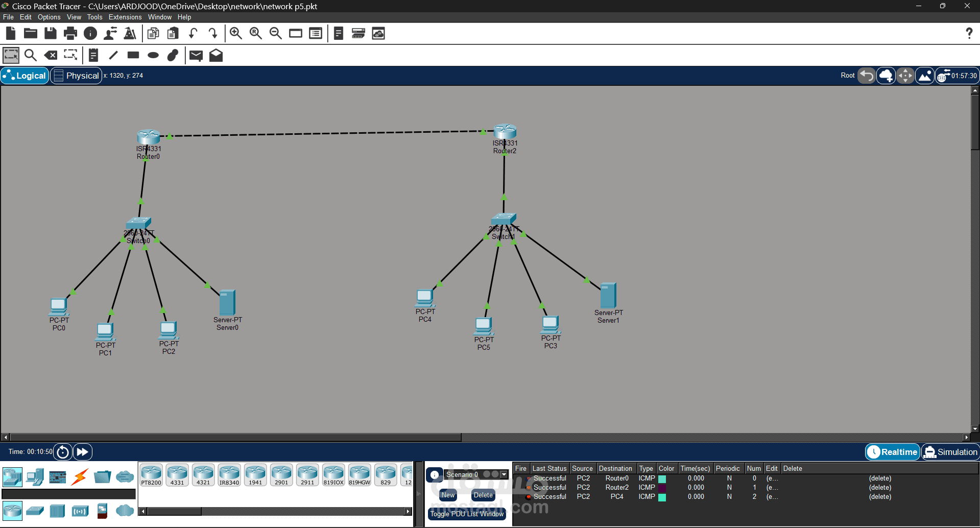Pick the Delete tool
980x528 pixels.
coord(51,55)
